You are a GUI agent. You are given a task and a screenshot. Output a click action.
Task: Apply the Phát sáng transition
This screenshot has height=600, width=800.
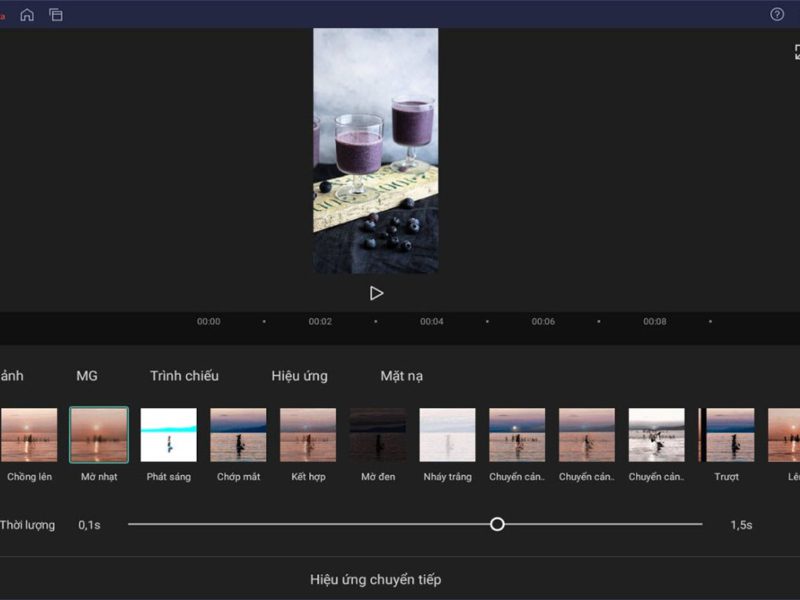tap(168, 435)
